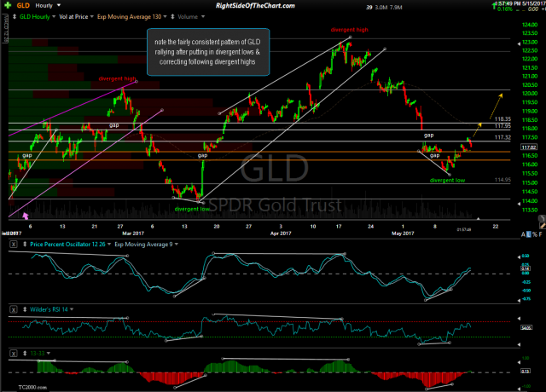
Task: Open the 13-33 indicator dropdown
Action: pos(49,354)
